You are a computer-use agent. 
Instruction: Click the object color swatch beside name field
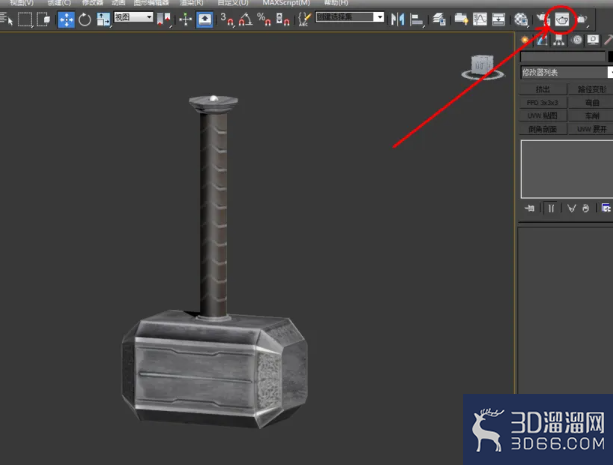(x=610, y=57)
